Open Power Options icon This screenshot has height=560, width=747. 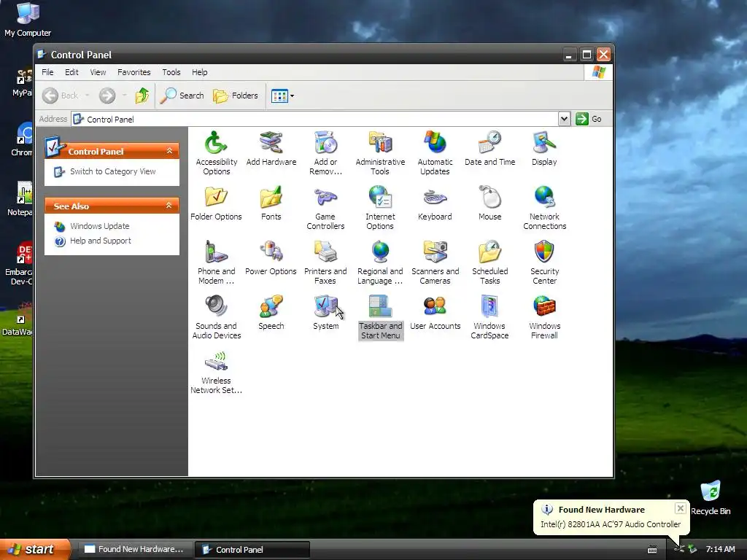tap(271, 257)
